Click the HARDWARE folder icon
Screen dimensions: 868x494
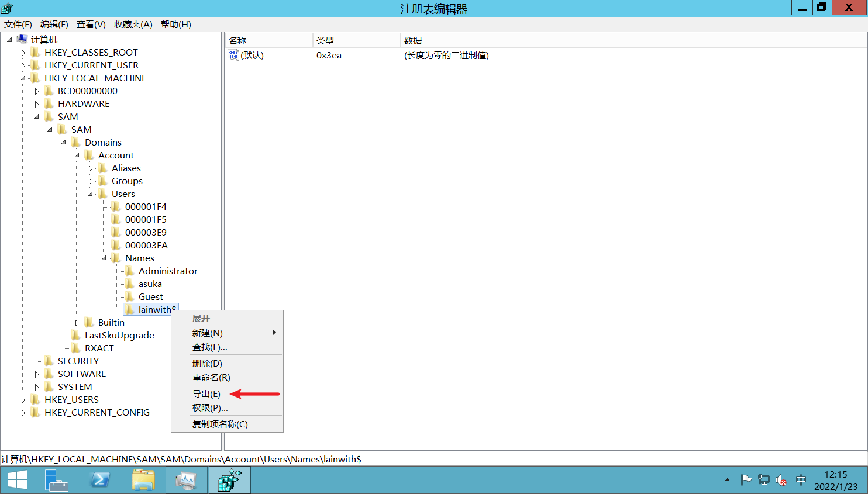tap(49, 103)
